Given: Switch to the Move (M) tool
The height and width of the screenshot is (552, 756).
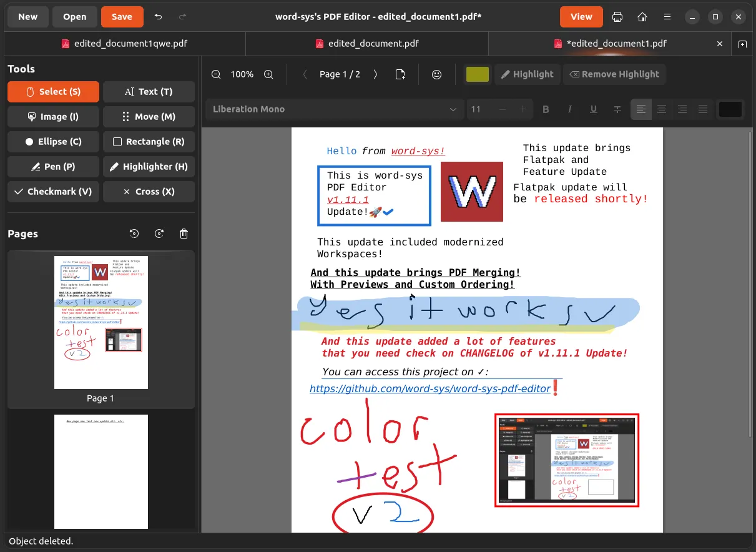Looking at the screenshot, I should click(149, 117).
